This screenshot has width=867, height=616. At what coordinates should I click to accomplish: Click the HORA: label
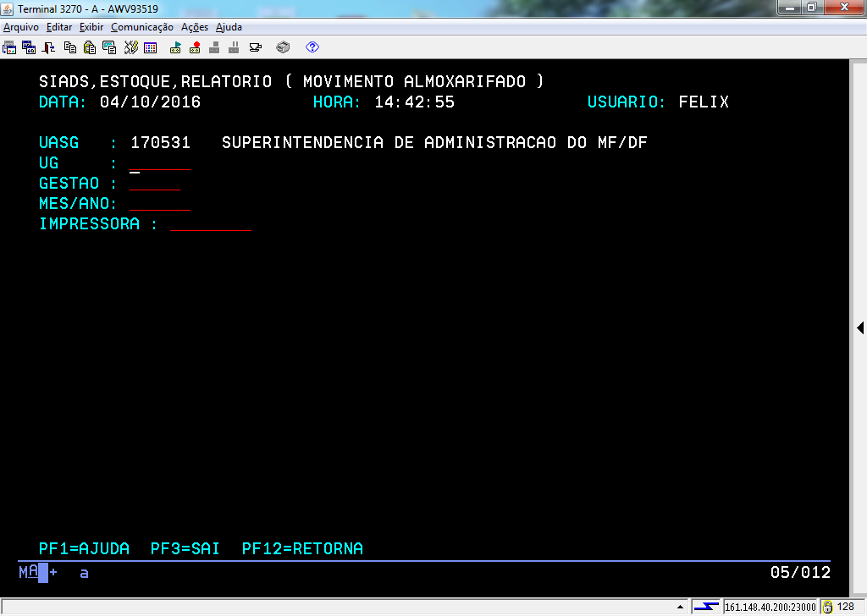337,102
